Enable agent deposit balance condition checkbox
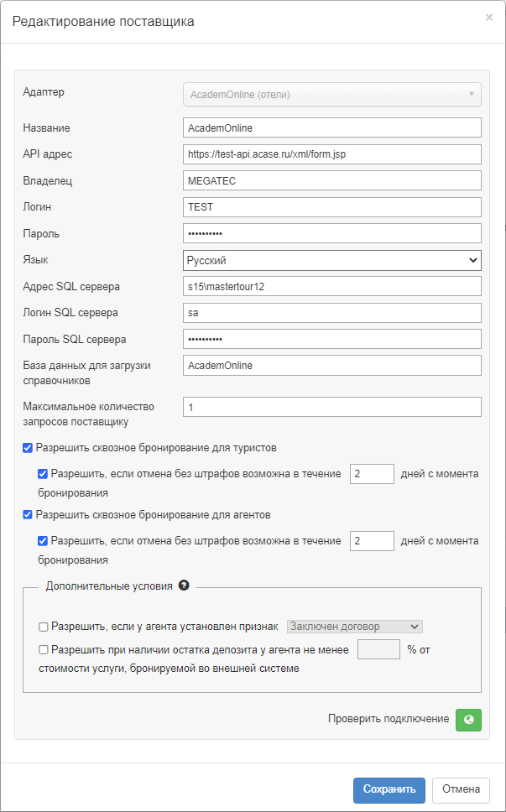The width and height of the screenshot is (506, 812). coord(44,649)
